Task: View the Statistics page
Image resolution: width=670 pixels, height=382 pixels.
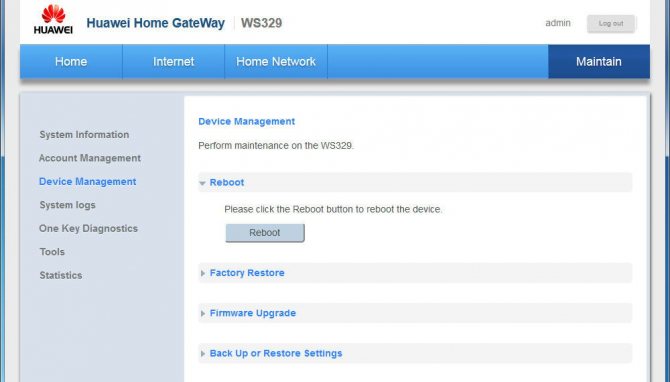Action: coord(61,275)
